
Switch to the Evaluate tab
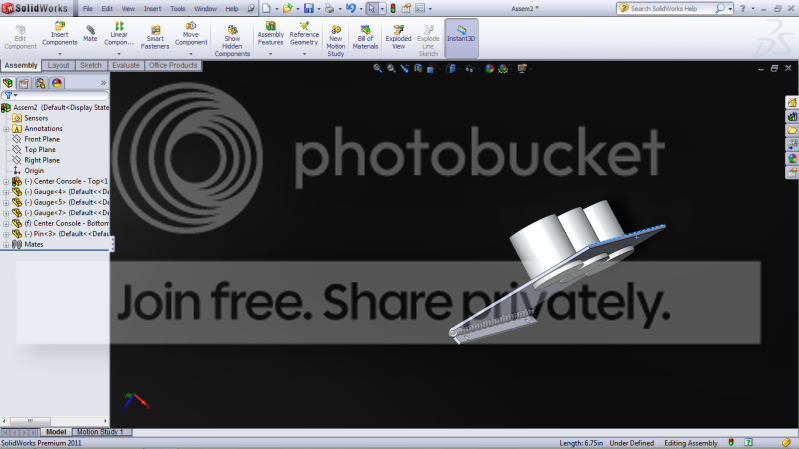click(125, 65)
